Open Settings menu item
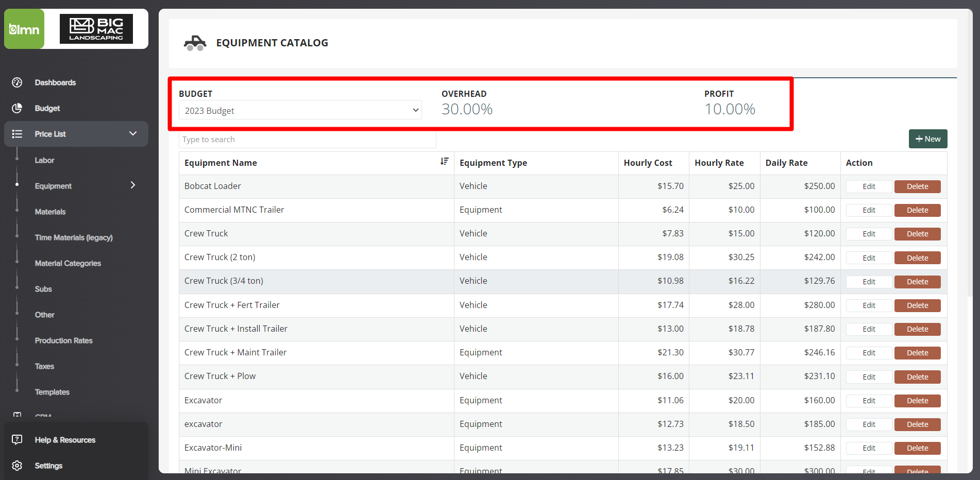980x480 pixels. coord(48,466)
